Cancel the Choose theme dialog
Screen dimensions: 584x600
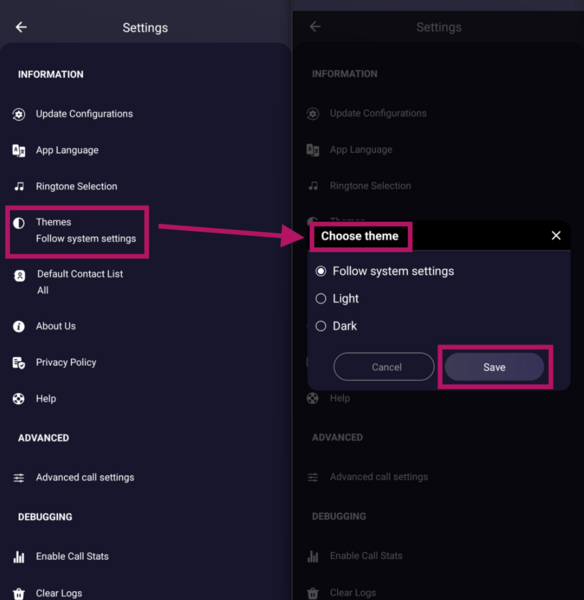384,367
